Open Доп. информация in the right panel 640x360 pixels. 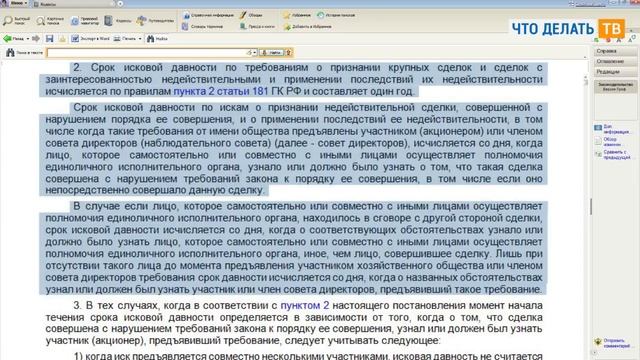(x=612, y=129)
